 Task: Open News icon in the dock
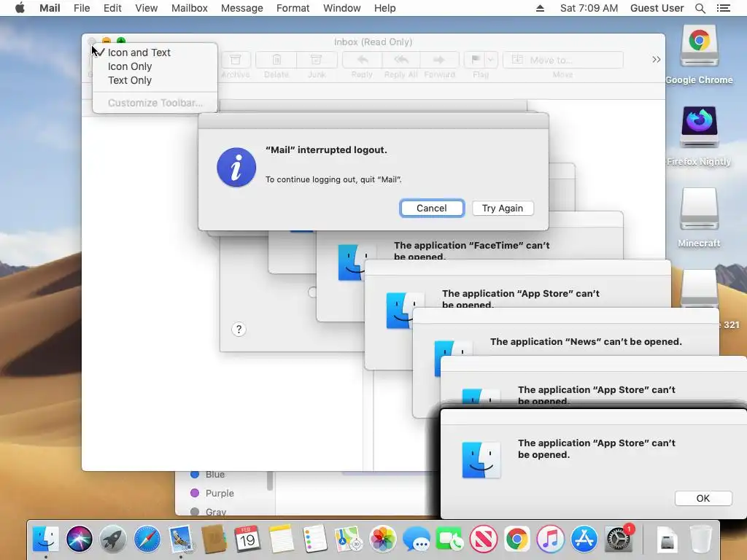click(483, 539)
